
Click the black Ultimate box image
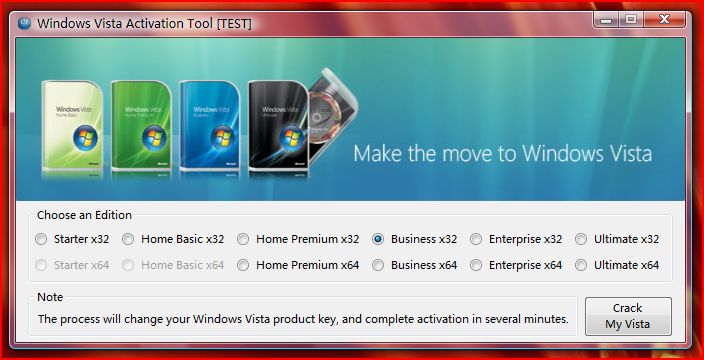[278, 127]
